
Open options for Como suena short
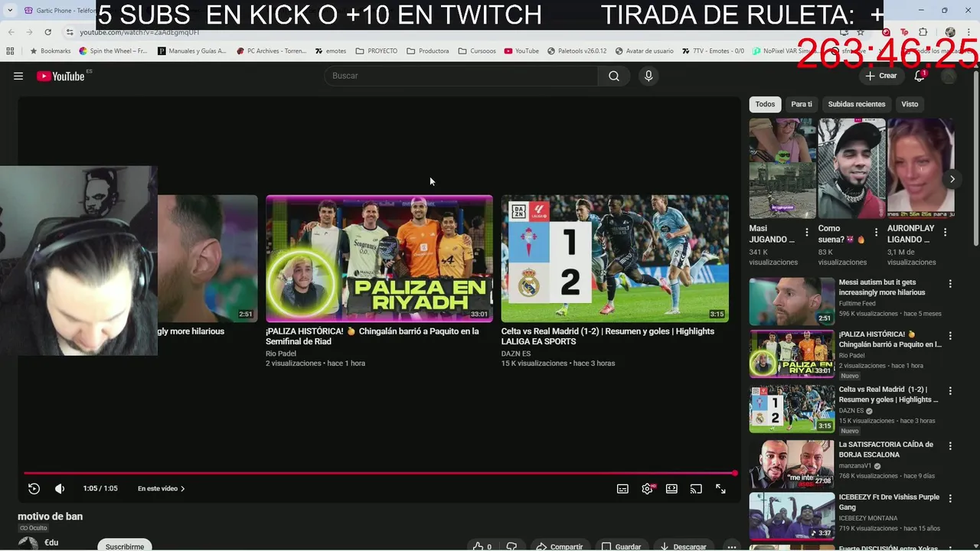pyautogui.click(x=876, y=233)
